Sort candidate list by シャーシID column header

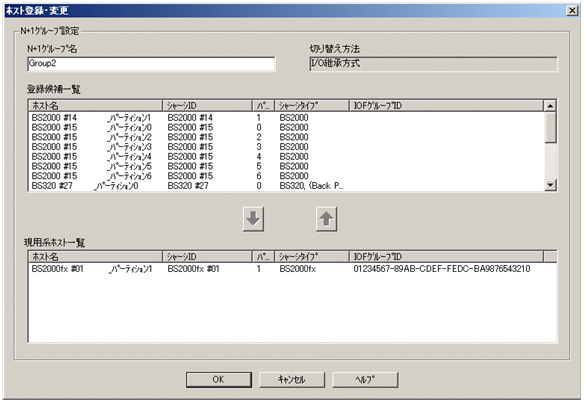tap(207, 106)
